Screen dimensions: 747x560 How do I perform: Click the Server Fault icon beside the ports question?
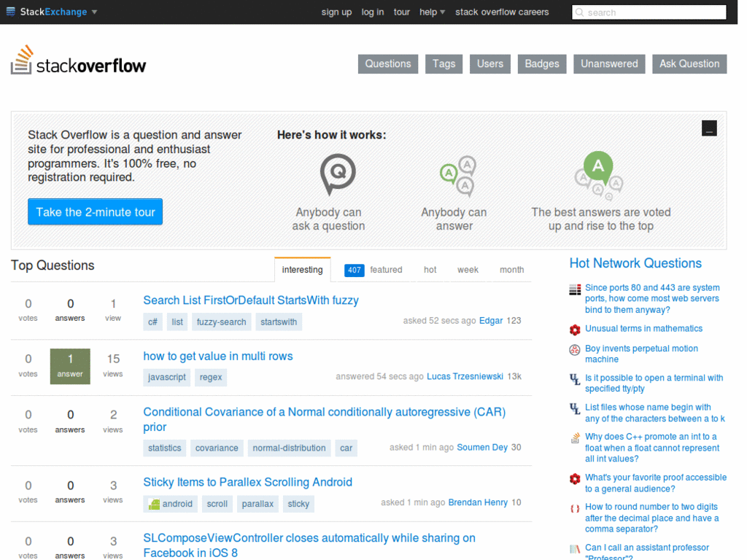(574, 289)
